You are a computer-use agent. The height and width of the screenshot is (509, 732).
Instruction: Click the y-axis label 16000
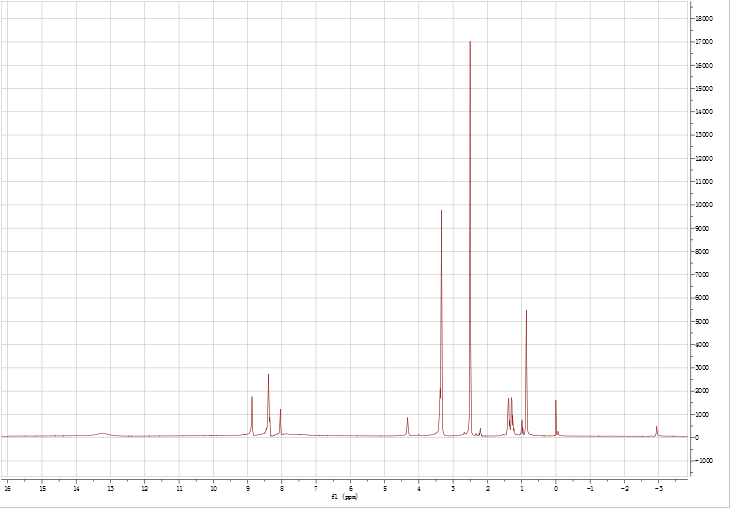point(704,65)
